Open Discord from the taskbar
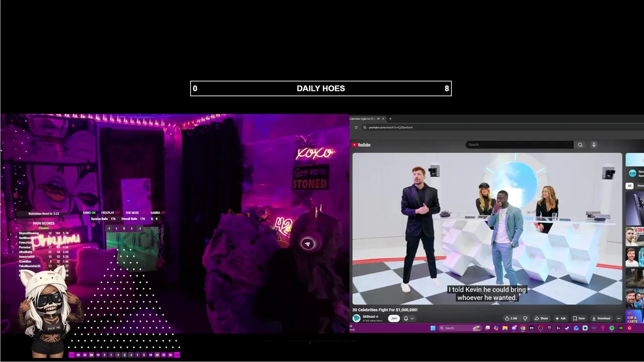Screen dimensions: 644x362 click(x=514, y=328)
